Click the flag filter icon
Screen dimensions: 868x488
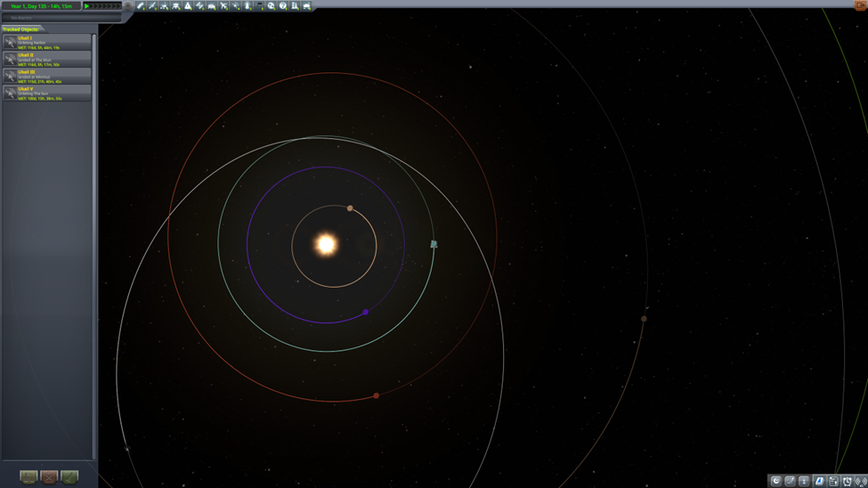259,5
